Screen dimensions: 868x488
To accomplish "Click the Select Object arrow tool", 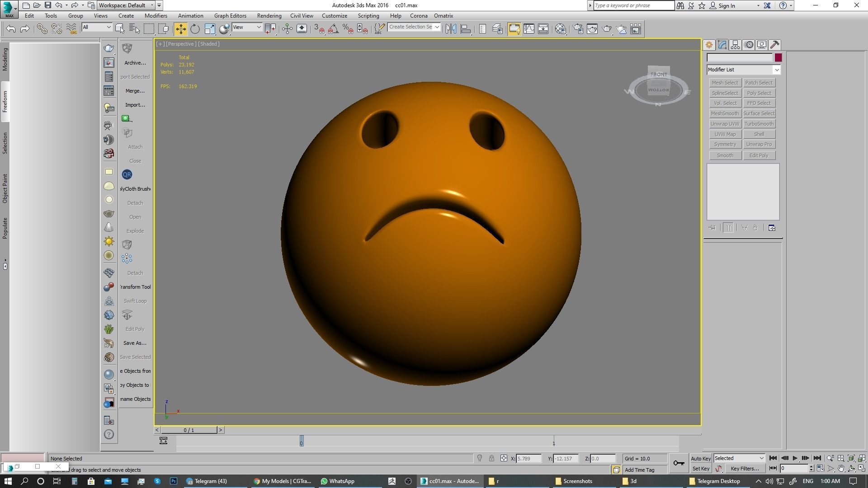I will 120,29.
